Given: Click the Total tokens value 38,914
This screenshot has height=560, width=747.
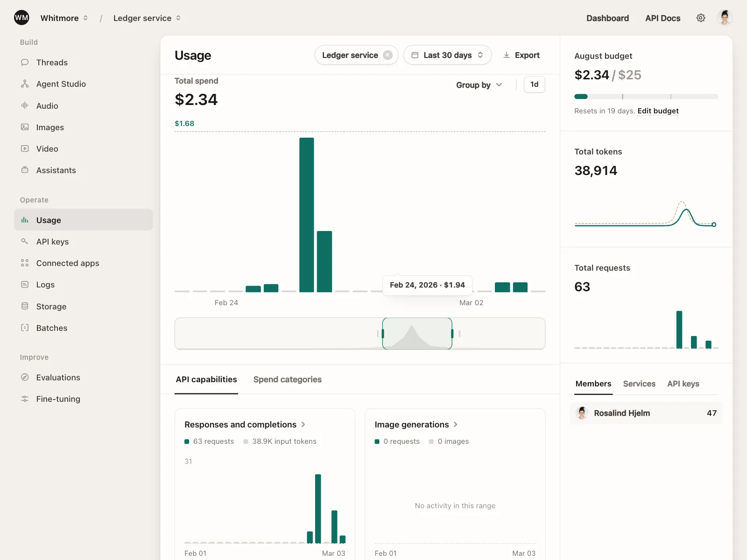Looking at the screenshot, I should click(x=596, y=171).
